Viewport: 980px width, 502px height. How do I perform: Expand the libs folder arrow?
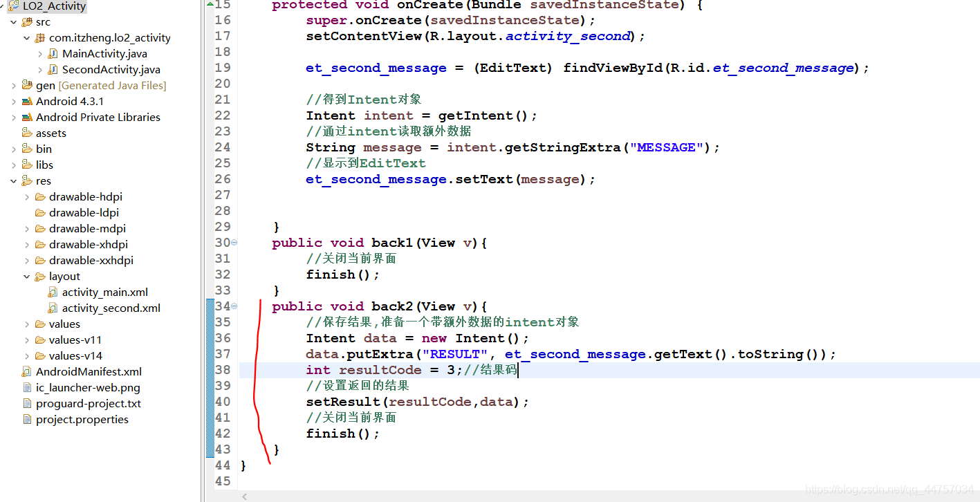(14, 165)
